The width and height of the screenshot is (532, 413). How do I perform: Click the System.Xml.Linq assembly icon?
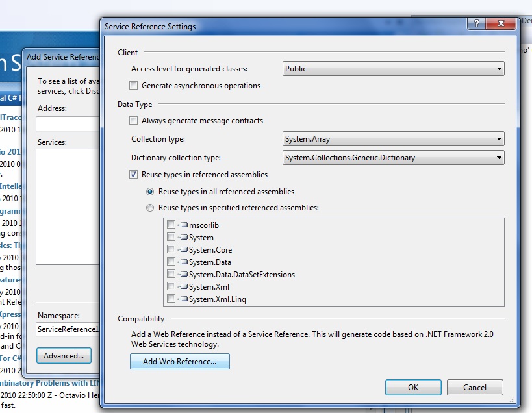(183, 299)
